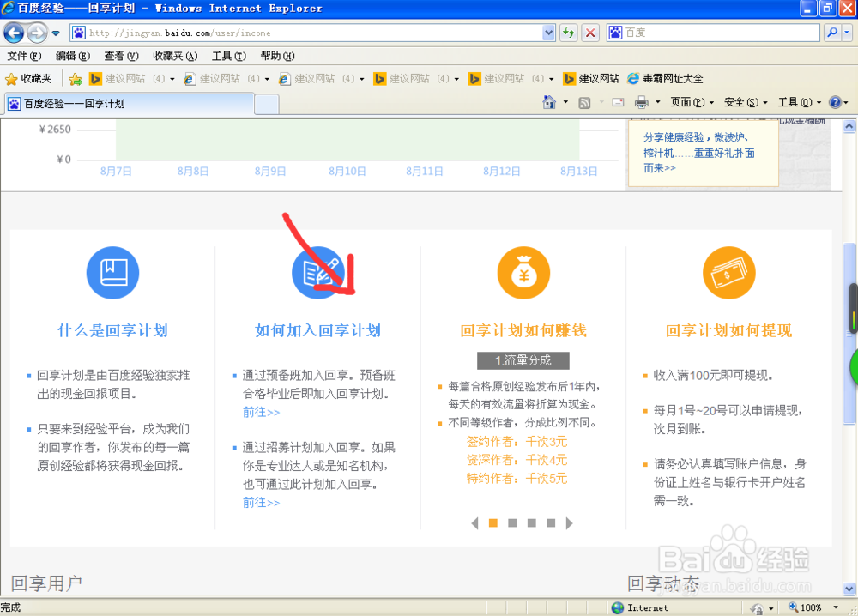Screen dimensions: 858x616
Task: Click the Print icon
Action: point(641,102)
